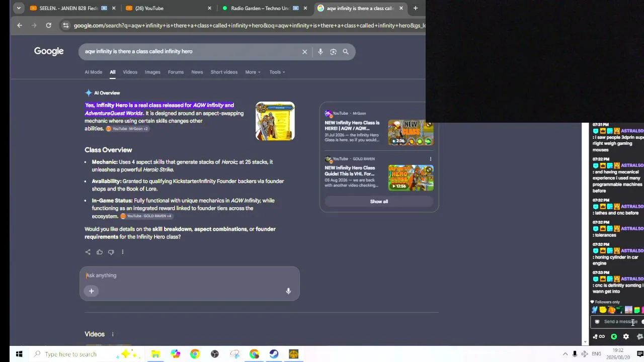Play the 2:36 MrGoon video thumbnail
This screenshot has width=644, height=362.
[x=411, y=133]
